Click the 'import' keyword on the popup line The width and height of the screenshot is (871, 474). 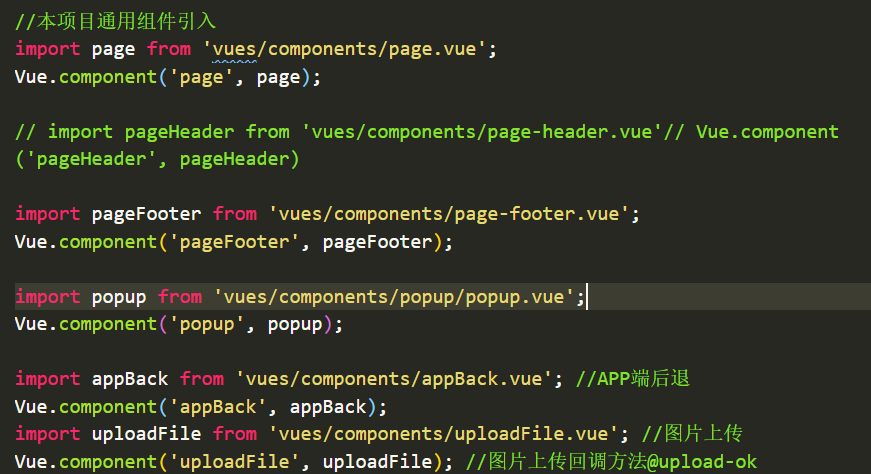47,296
